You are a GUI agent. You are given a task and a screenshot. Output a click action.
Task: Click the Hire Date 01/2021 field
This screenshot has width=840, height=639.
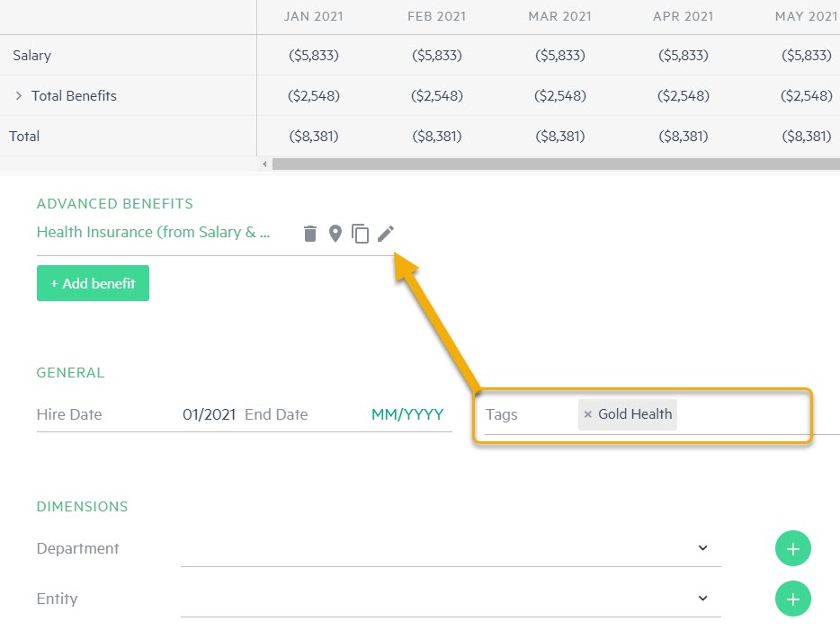click(209, 414)
